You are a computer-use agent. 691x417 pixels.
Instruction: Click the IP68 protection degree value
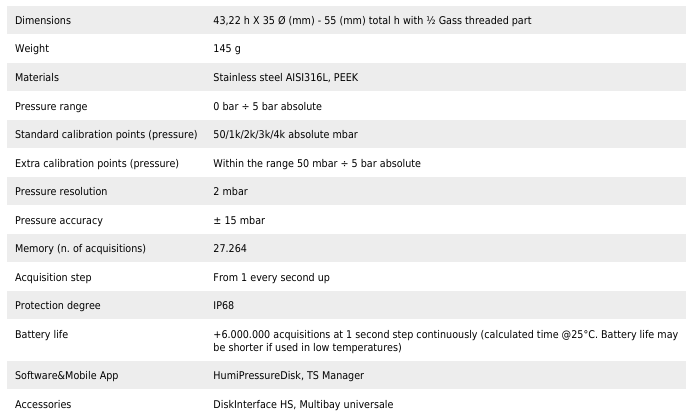[x=224, y=305]
